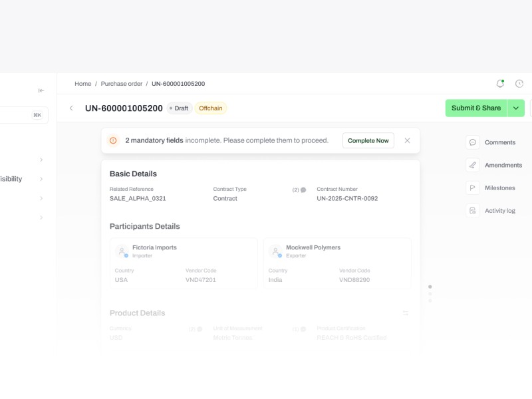Open the Activity log tab label

[x=500, y=211]
